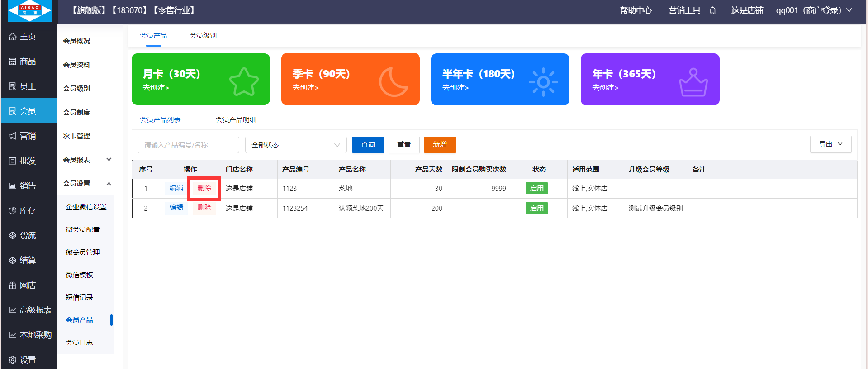Viewport: 868px width, 369px height.
Task: Go to 库存 inventory in sidebar
Action: coord(13,211)
